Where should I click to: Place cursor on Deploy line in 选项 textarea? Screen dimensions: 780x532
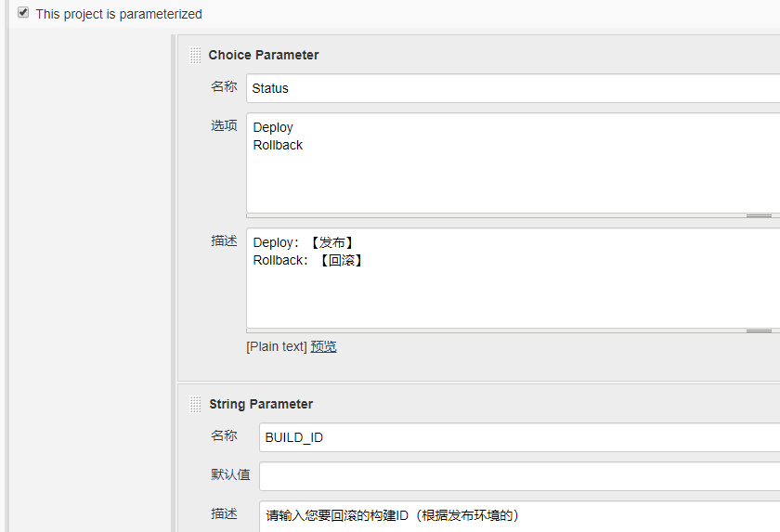tap(273, 127)
